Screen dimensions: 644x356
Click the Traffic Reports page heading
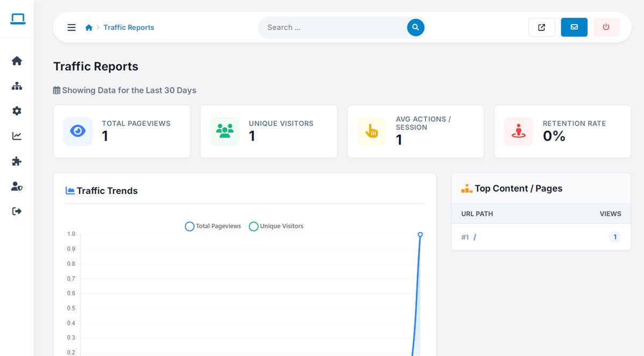click(96, 67)
